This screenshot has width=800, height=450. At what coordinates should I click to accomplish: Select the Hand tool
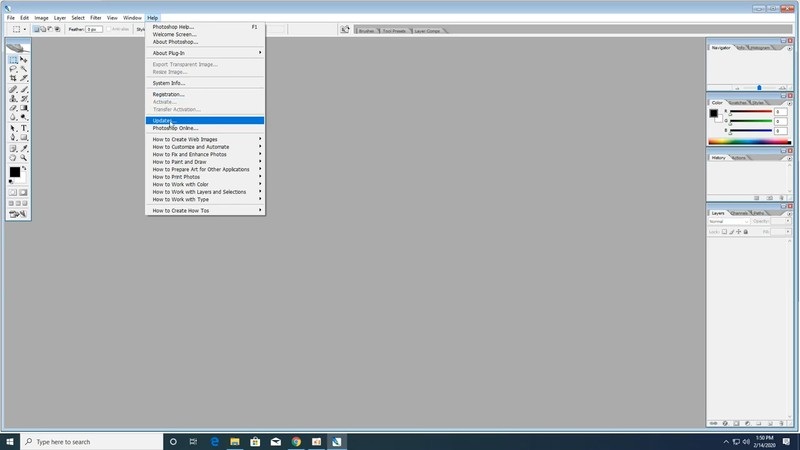pos(13,158)
